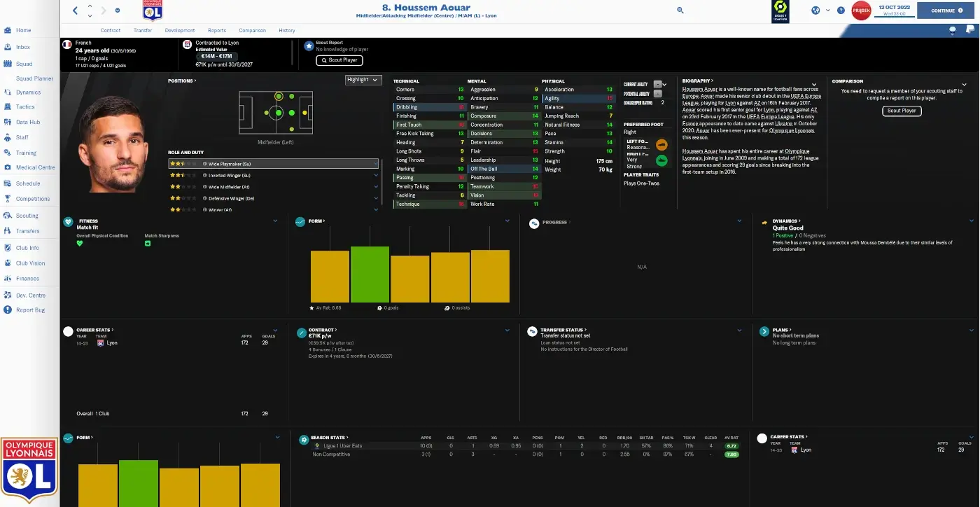Open the History tab

[x=287, y=31]
